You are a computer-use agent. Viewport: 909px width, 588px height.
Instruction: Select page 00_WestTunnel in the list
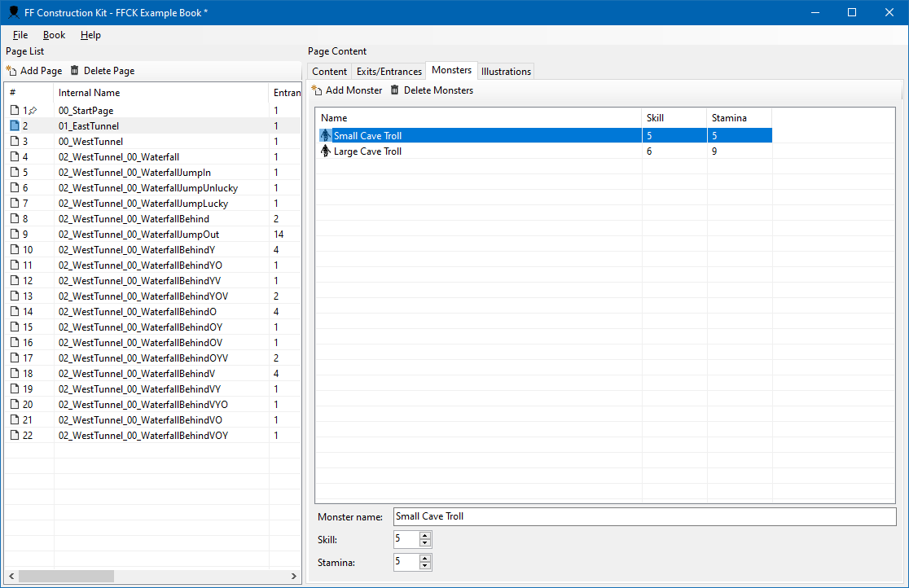90,142
